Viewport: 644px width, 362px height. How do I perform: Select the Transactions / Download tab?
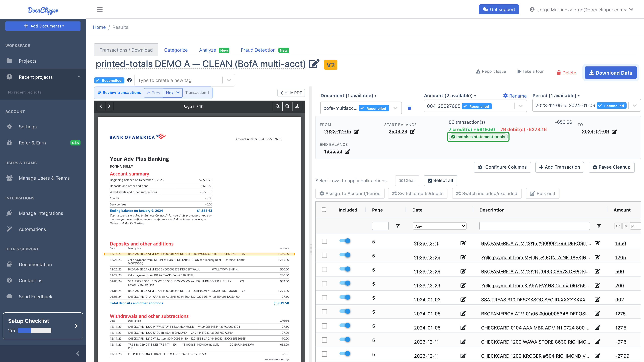pos(126,50)
